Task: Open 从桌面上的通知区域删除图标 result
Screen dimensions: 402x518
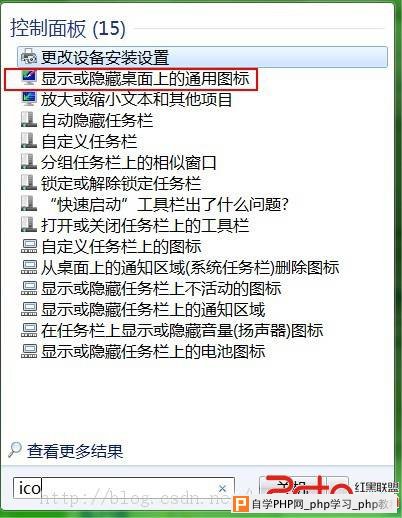Action: point(190,267)
